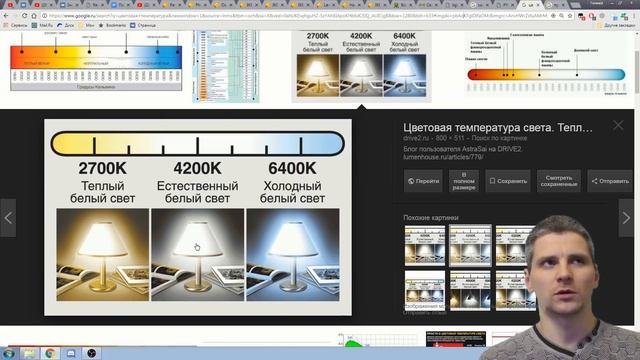Click the Отправить share button

pyautogui.click(x=610, y=181)
